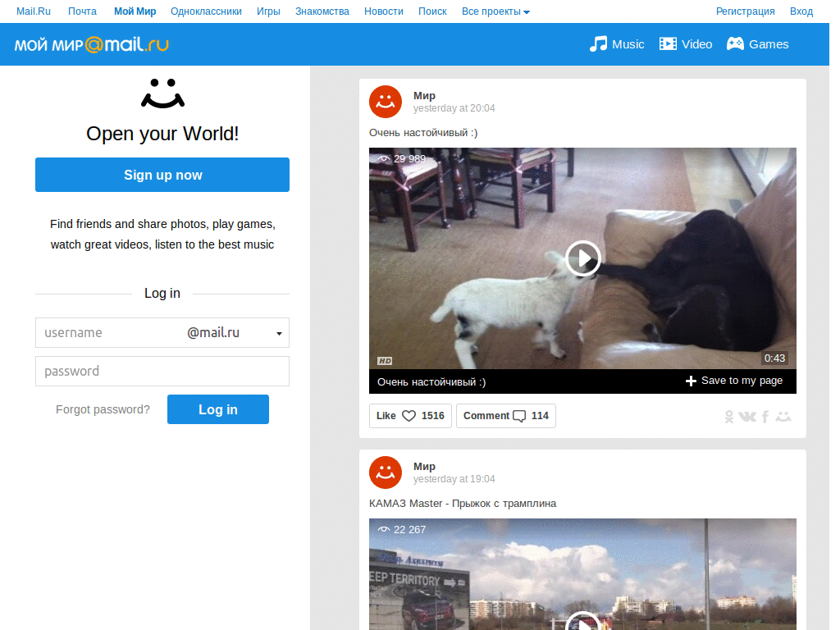The width and height of the screenshot is (840, 630).
Task: Play the Очень настойчивый video
Action: (583, 258)
